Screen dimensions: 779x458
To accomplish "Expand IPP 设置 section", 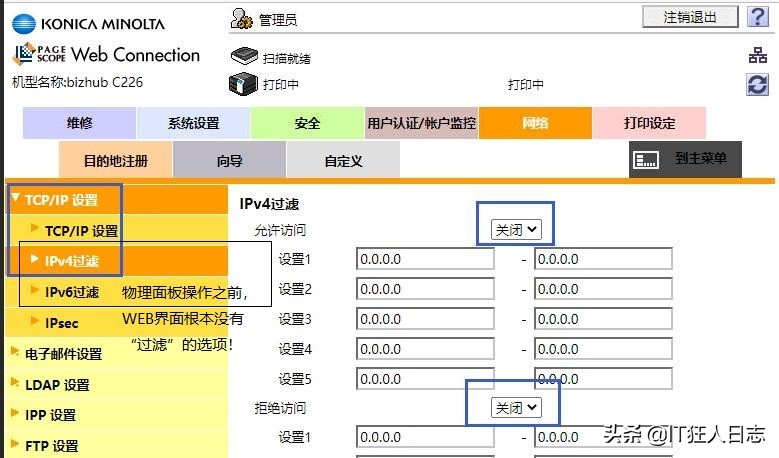I will point(117,415).
